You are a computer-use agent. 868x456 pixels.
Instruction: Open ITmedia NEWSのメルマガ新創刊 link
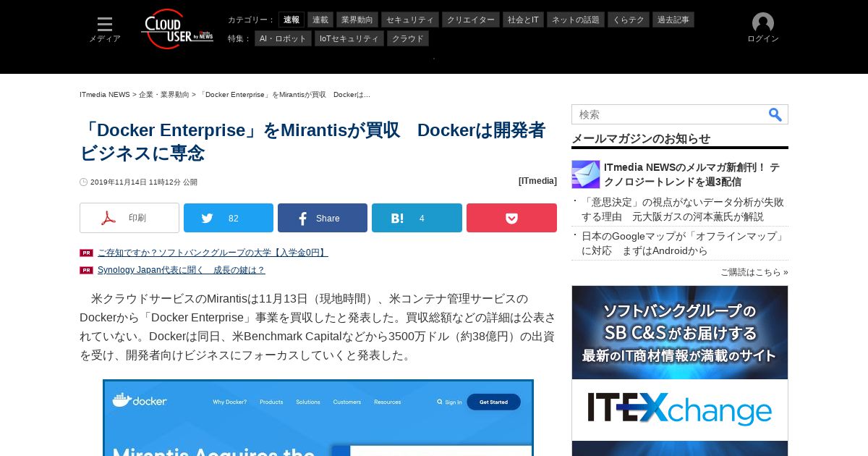pos(692,174)
